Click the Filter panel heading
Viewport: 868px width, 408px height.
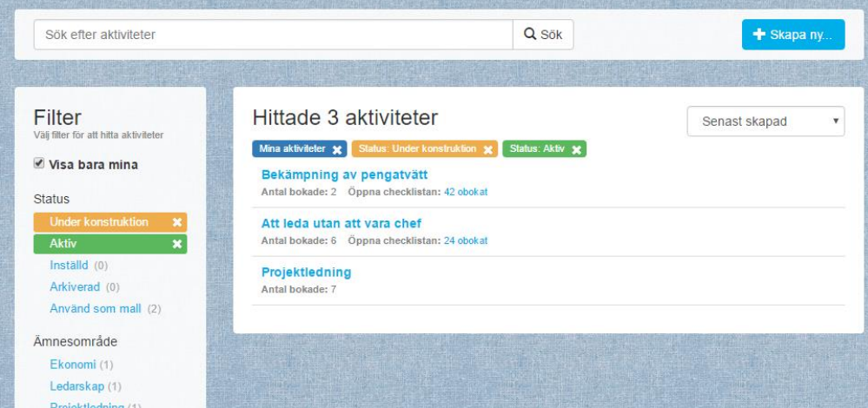point(57,118)
